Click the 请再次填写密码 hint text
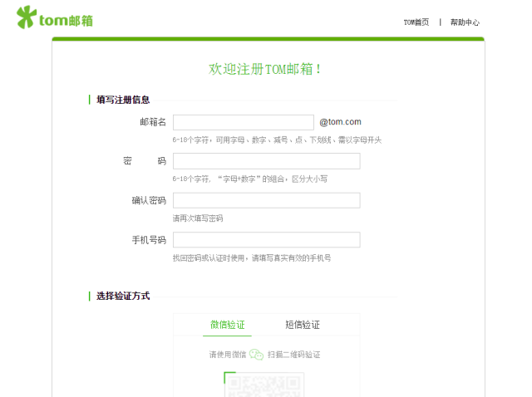The image size is (532, 397). pyautogui.click(x=198, y=218)
